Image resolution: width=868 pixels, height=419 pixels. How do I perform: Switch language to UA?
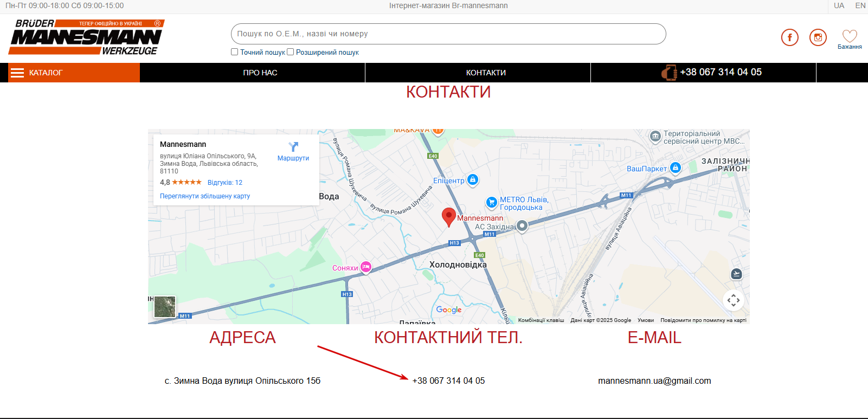pyautogui.click(x=839, y=5)
